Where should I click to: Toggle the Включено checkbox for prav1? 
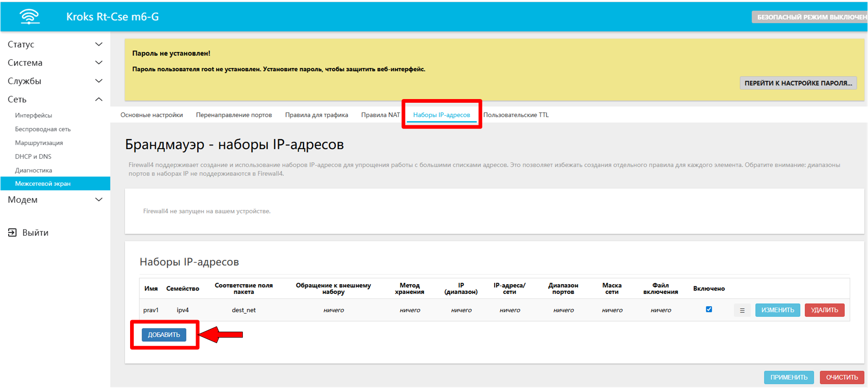[x=709, y=310]
